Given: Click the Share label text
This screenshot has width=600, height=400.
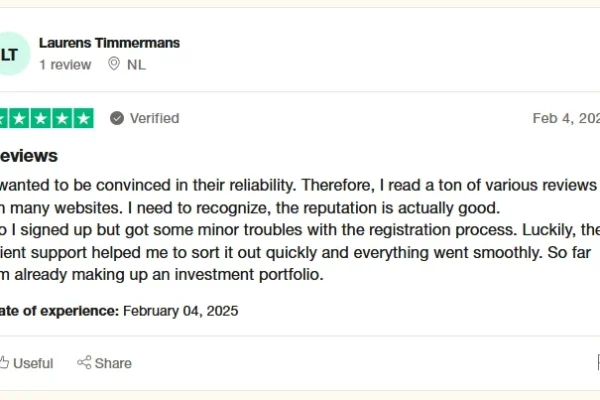Looking at the screenshot, I should coord(113,363).
